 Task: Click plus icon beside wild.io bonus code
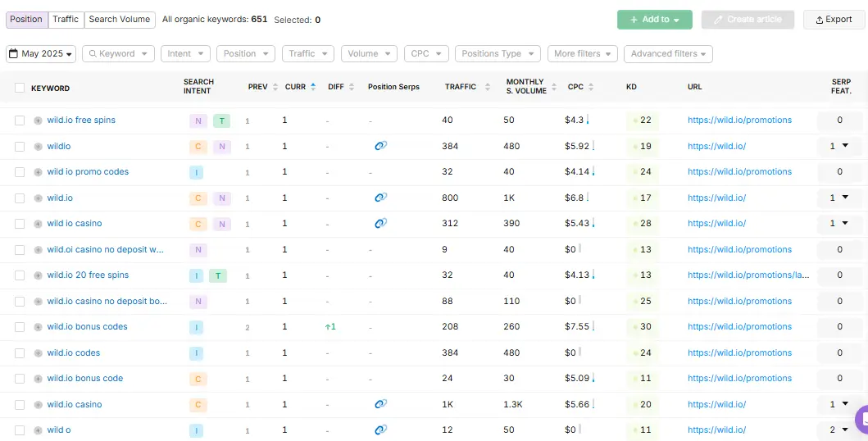[x=38, y=379]
